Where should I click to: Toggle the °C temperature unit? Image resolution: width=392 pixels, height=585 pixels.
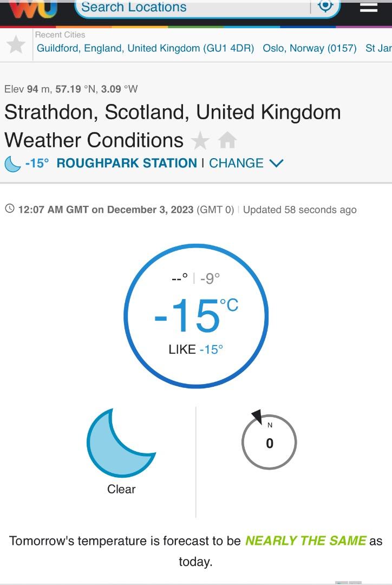pos(229,305)
